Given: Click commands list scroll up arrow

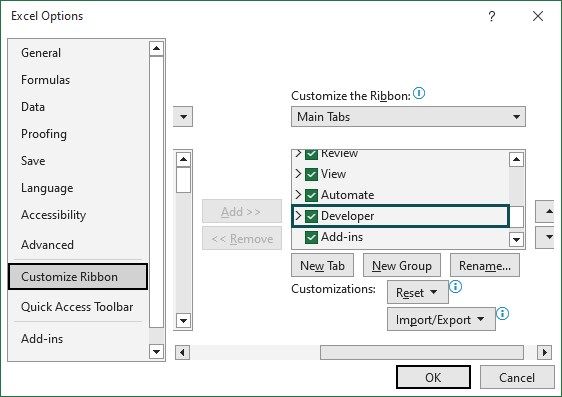Looking at the screenshot, I should pos(183,159).
